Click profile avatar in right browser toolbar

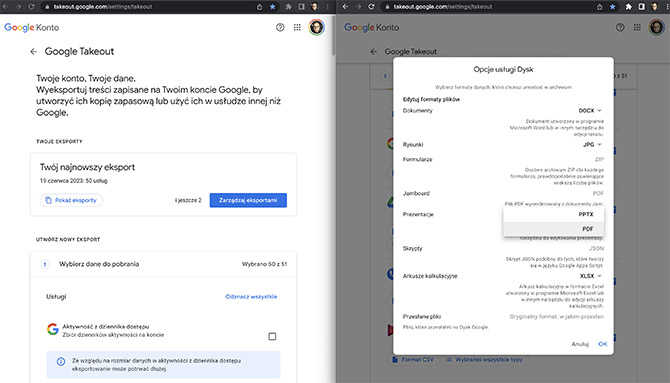(x=655, y=7)
